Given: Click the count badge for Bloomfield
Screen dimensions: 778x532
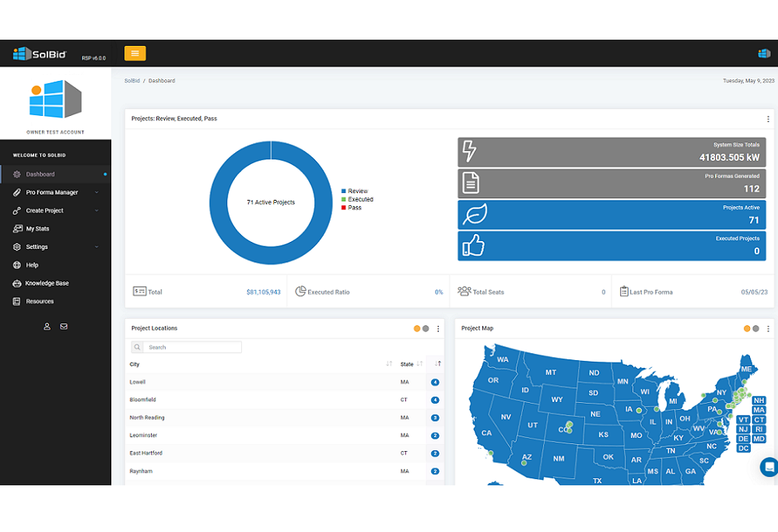Looking at the screenshot, I should (x=435, y=400).
